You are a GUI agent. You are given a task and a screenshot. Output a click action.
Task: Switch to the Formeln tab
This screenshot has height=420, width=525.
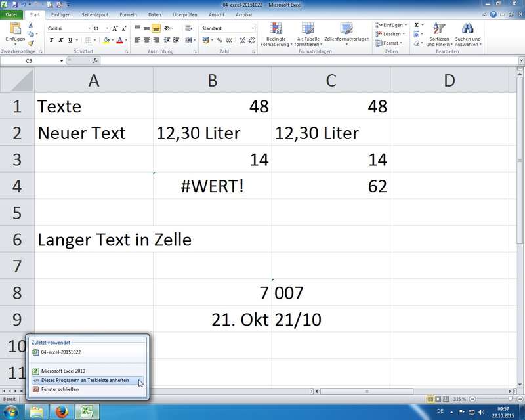click(128, 14)
